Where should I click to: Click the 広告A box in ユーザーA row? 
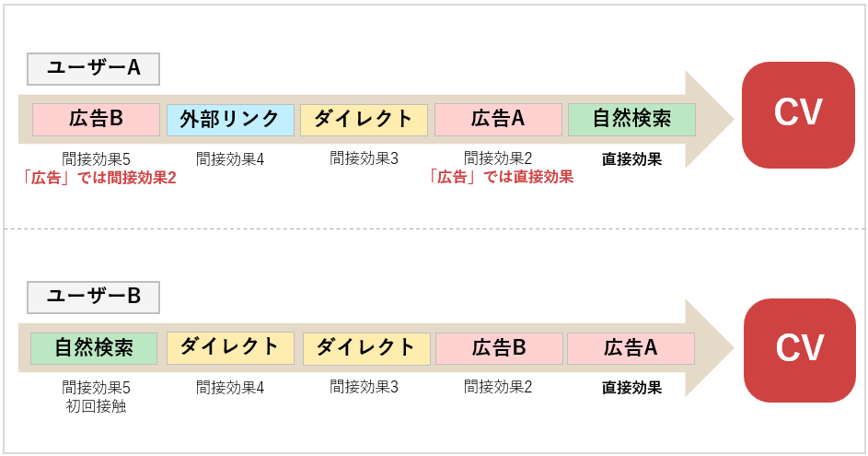coord(498,119)
